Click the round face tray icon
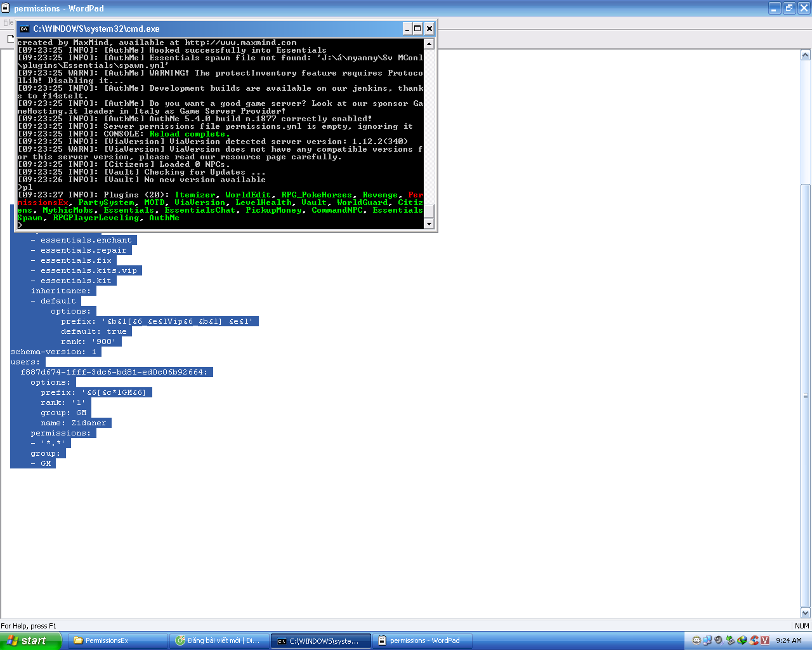The height and width of the screenshot is (650, 812). tap(696, 640)
